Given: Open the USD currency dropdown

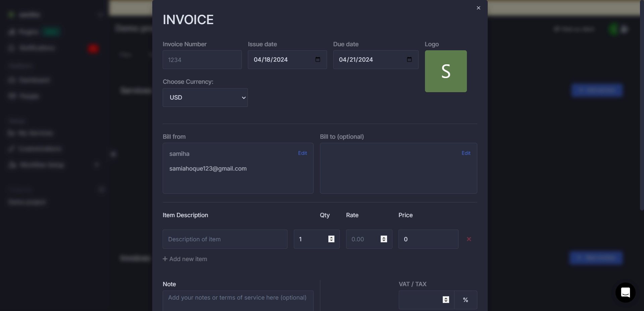Looking at the screenshot, I should [x=205, y=98].
